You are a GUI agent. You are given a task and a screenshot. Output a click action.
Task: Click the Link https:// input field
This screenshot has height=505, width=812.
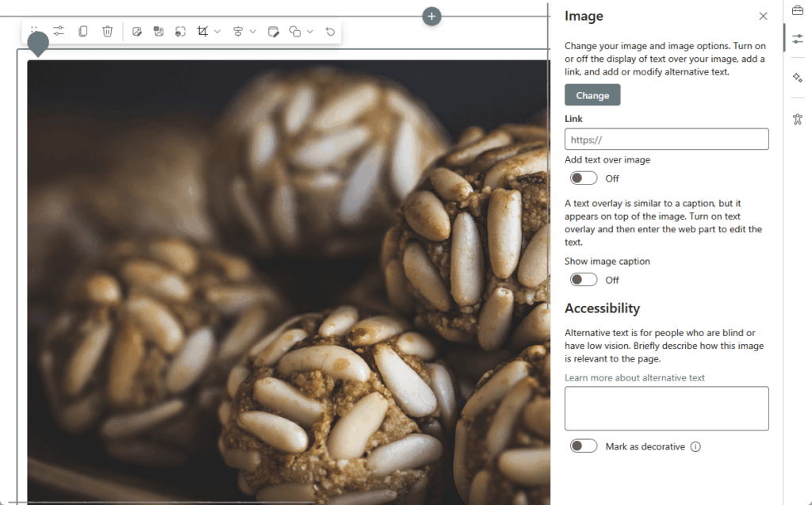coord(666,140)
